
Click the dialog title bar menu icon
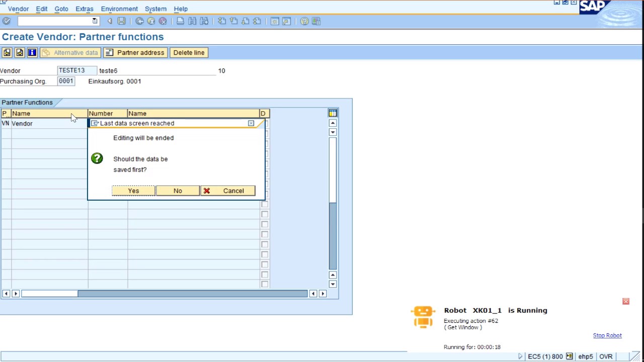95,123
